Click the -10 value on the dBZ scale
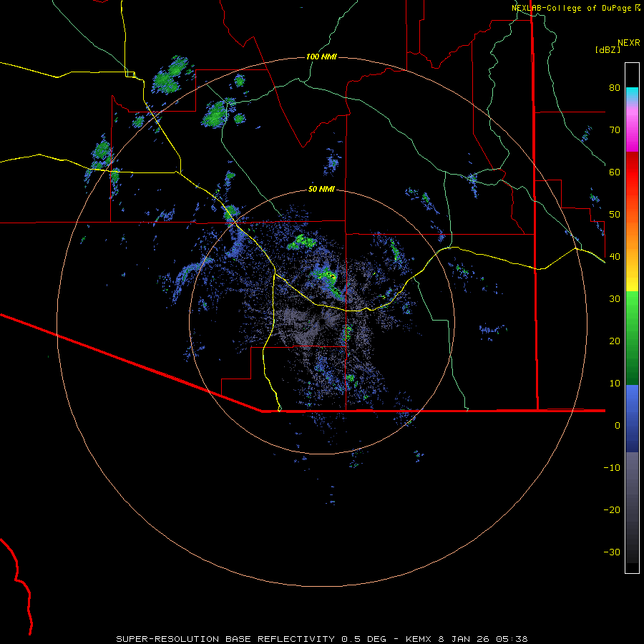 pos(612,468)
